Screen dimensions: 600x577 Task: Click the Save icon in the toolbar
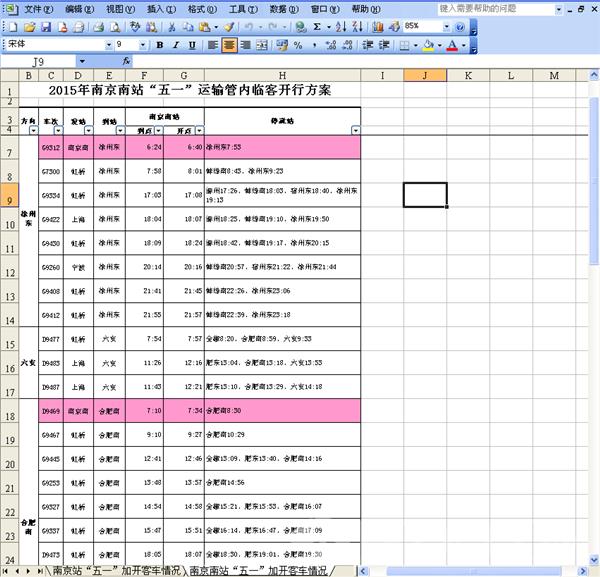click(x=47, y=27)
